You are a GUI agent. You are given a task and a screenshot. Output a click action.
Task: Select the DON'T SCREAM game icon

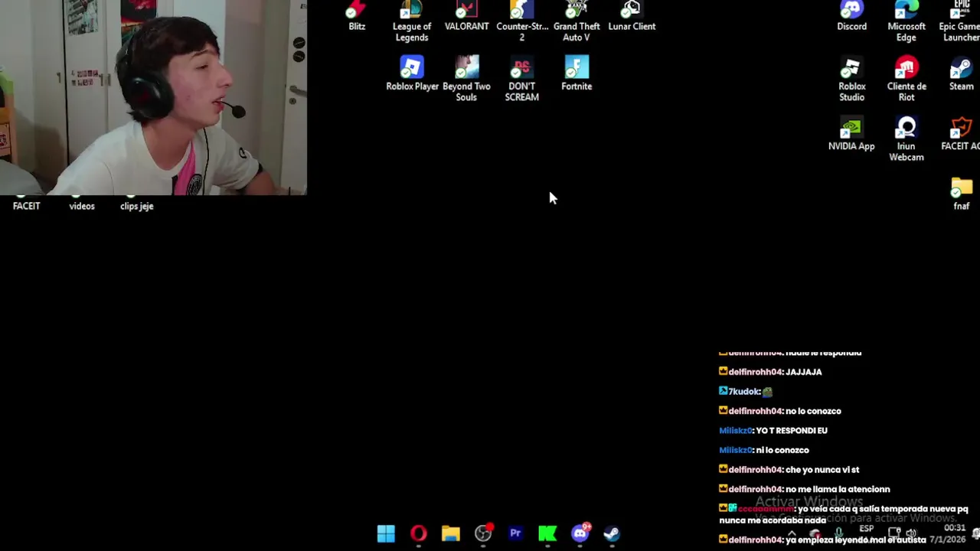pyautogui.click(x=522, y=79)
